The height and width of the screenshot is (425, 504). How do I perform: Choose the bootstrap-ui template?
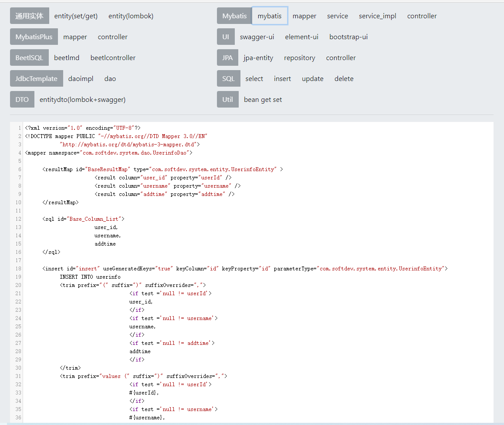coord(348,37)
